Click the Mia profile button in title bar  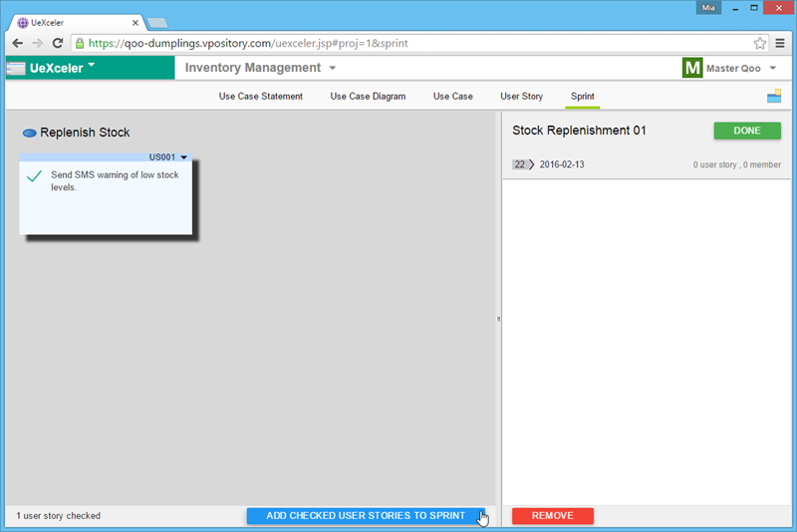coord(708,8)
